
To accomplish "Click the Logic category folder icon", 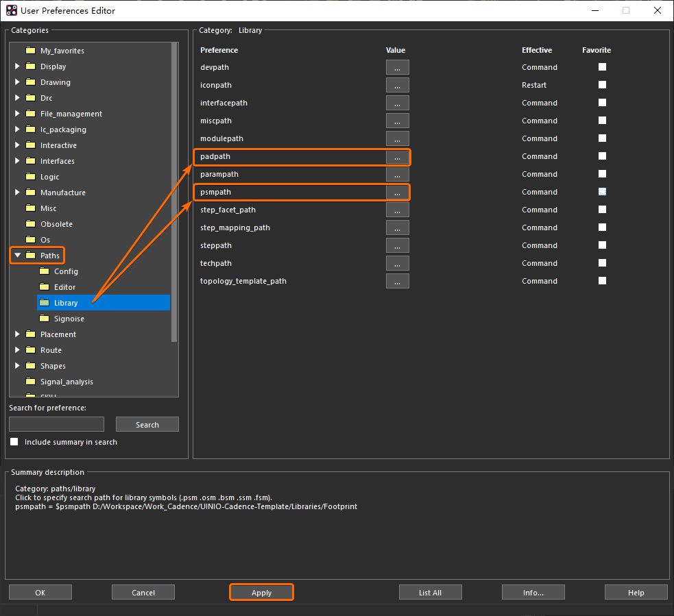I will tap(30, 177).
